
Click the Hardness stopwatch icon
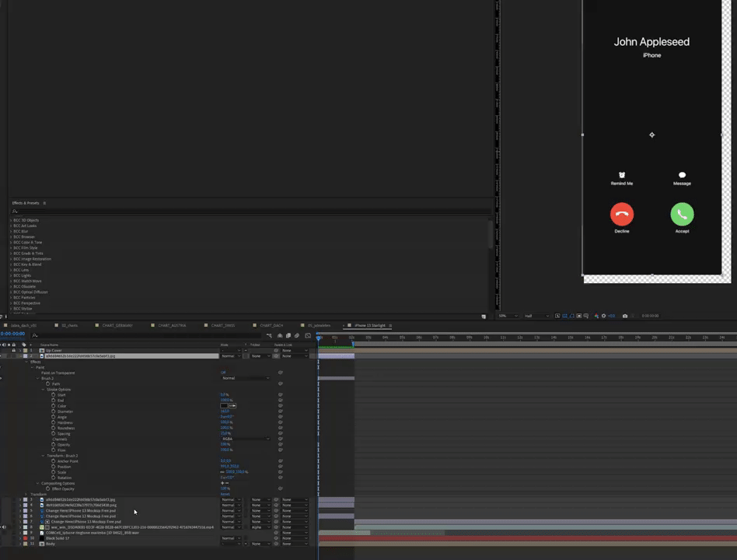(54, 422)
